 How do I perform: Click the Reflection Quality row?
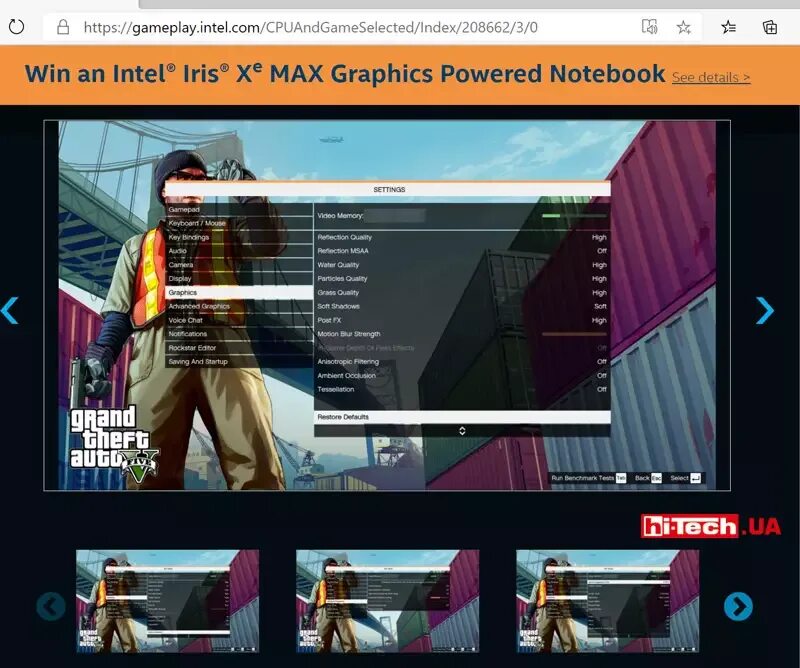(x=462, y=237)
